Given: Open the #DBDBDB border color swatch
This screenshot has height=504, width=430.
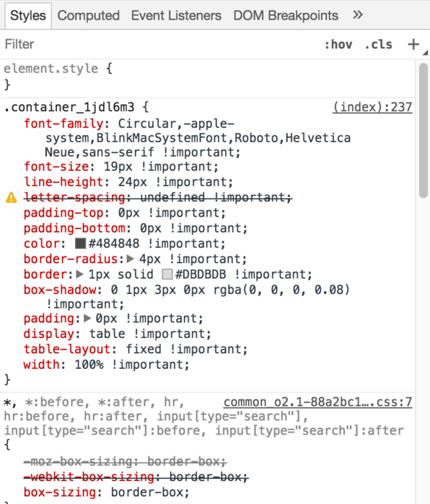Looking at the screenshot, I should pos(167,274).
